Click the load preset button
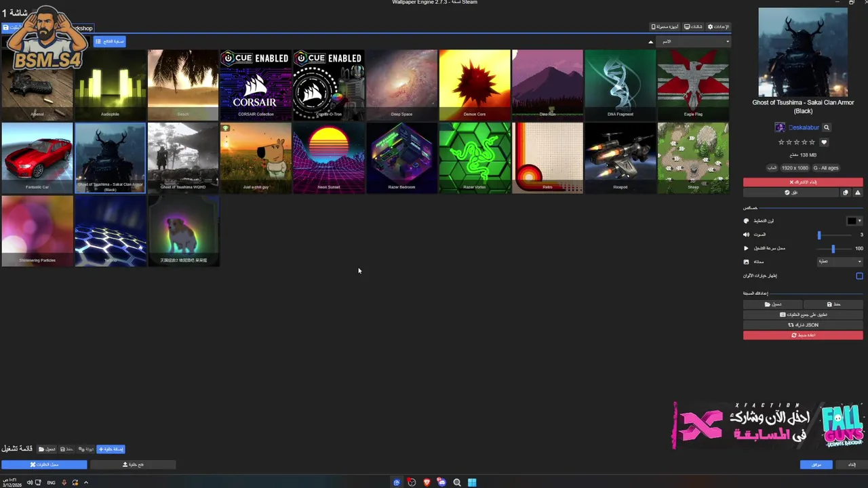Viewport: 868px width, 488px height. coord(772,304)
